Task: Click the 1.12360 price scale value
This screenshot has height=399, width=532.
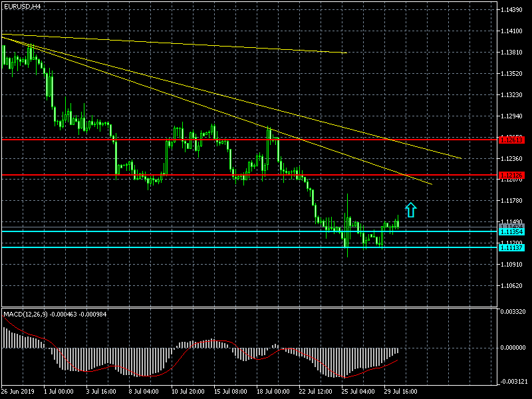Action: tap(511, 158)
